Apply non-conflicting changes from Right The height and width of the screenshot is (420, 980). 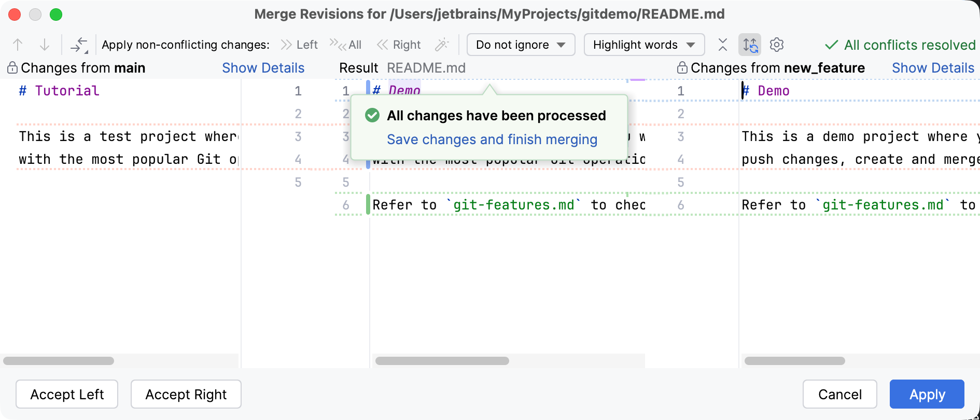399,45
